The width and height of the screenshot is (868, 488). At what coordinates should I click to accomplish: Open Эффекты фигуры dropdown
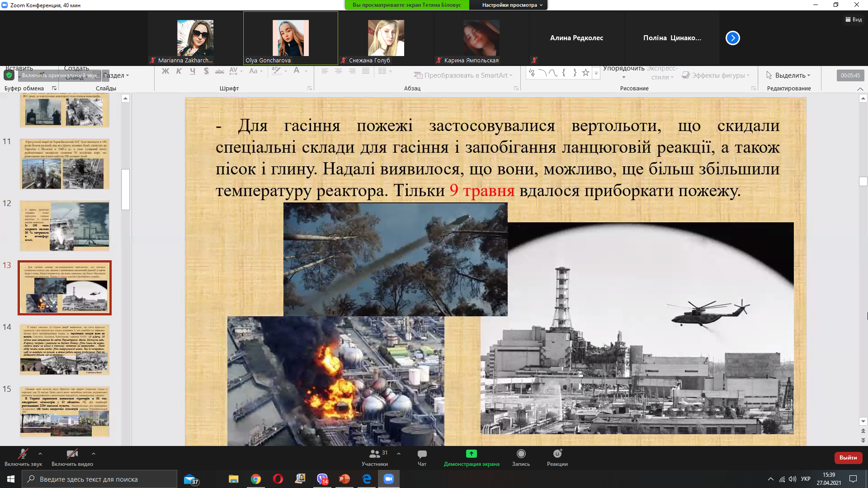tap(716, 75)
